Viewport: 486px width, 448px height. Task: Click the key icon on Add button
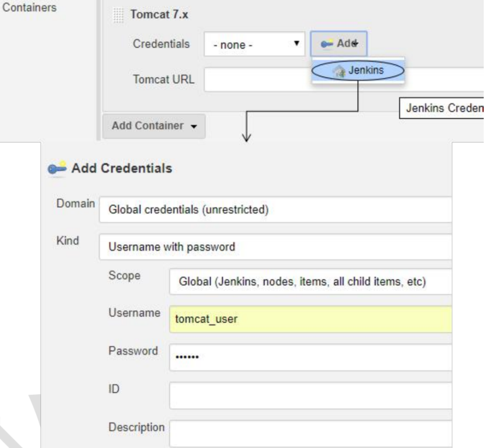327,44
